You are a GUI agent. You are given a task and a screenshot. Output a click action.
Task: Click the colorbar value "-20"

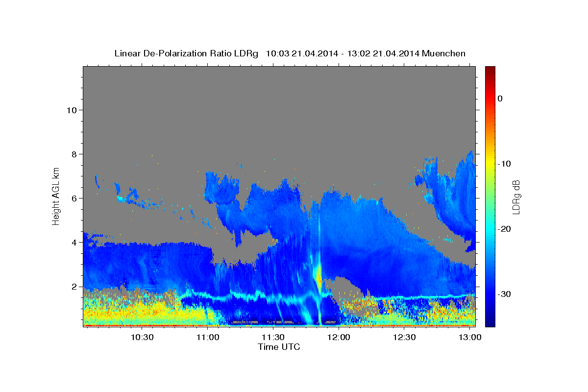pos(504,229)
